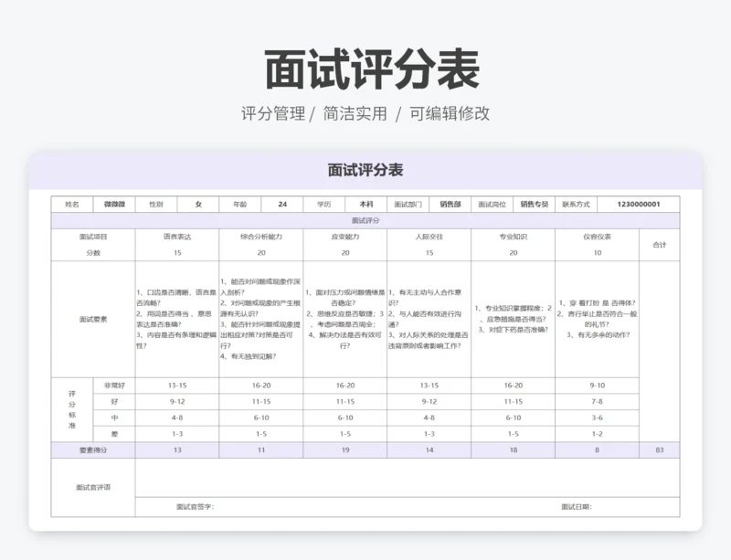Screen dimensions: 731x560
Task: Select the 专业知识 score 18
Action: pos(513,450)
